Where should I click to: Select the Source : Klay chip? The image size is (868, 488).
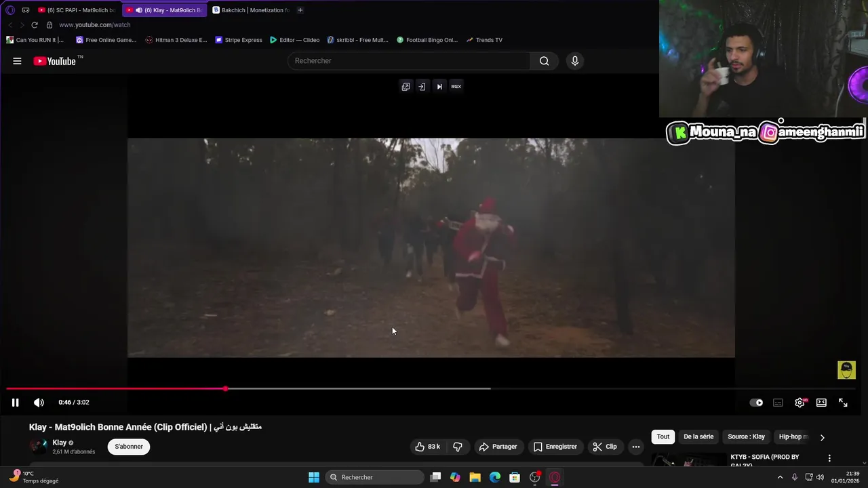point(747,436)
